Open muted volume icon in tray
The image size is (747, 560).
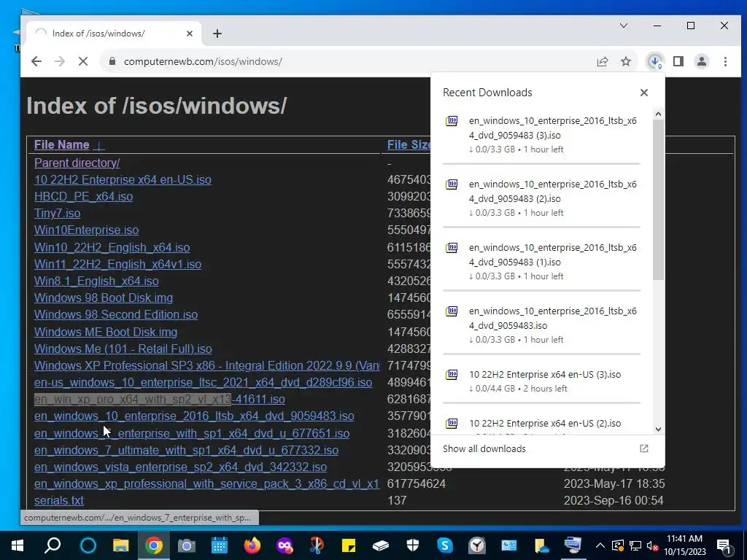click(x=653, y=545)
